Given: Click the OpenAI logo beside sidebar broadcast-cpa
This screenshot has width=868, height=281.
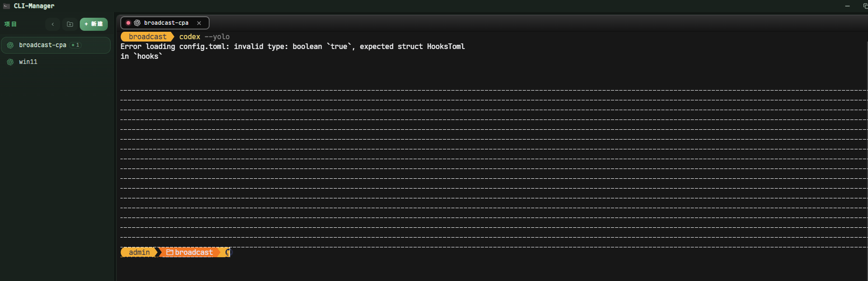Looking at the screenshot, I should pos(10,45).
